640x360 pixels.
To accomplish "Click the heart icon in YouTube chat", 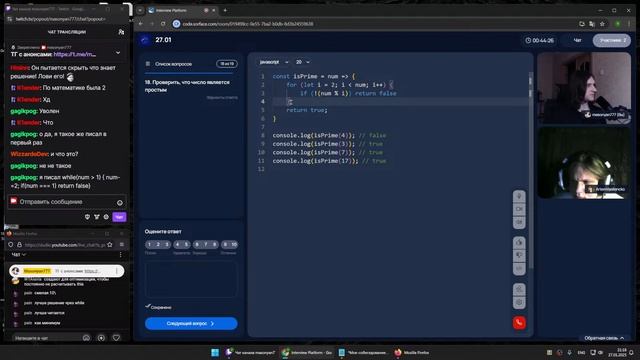I will (x=116, y=338).
